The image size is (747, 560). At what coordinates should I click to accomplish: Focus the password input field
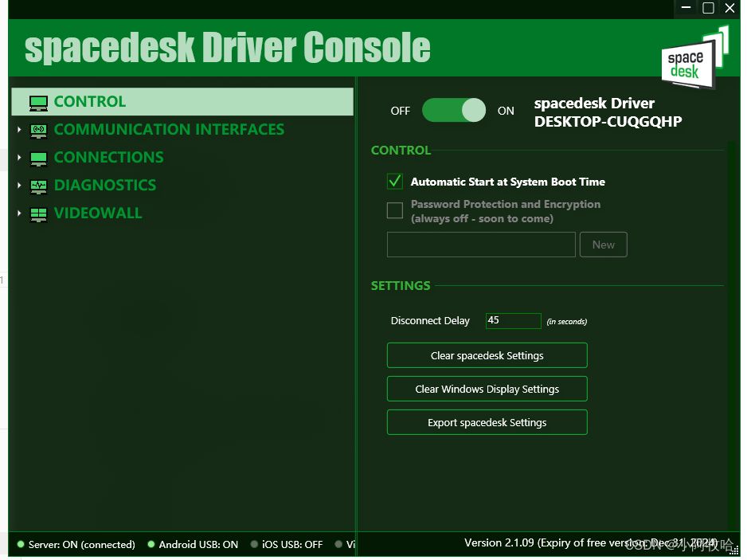(481, 245)
